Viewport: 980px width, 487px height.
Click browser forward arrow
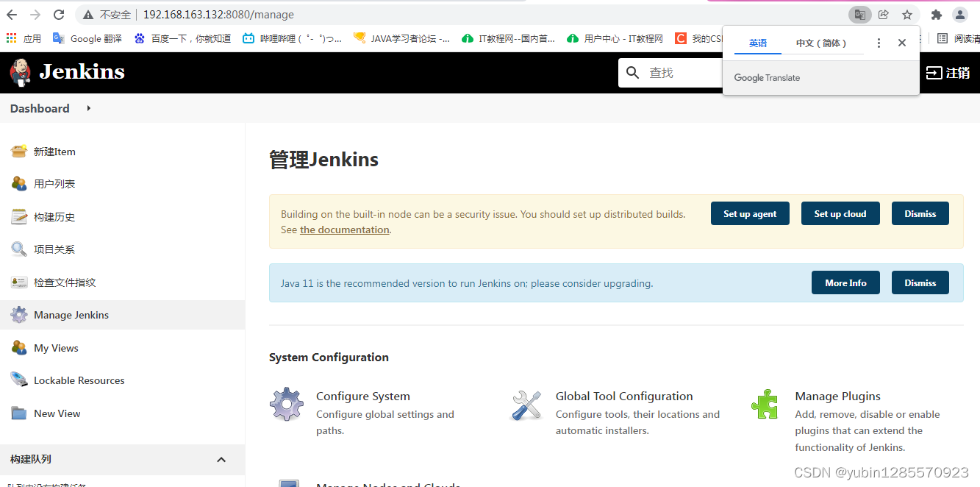tap(35, 15)
